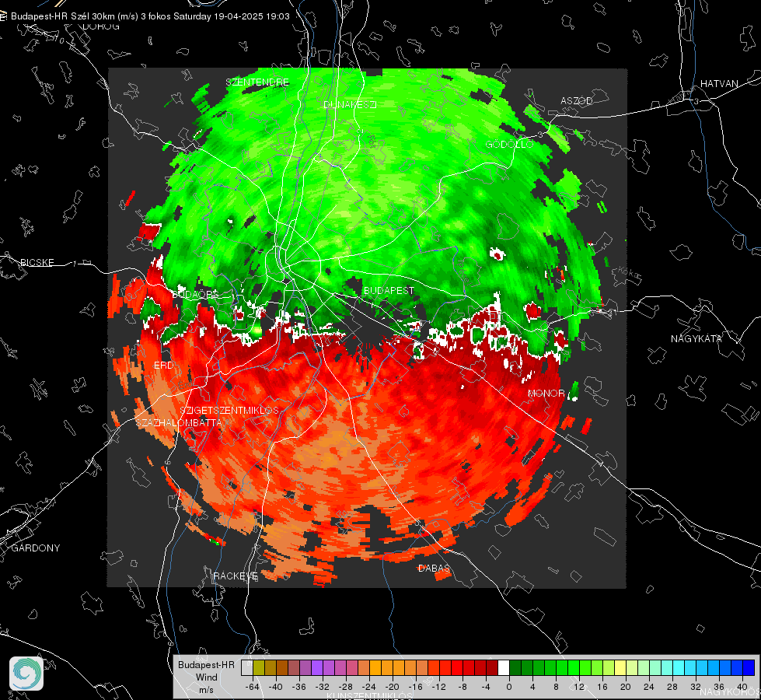Click the DABAS city label
761x700 pixels.
[x=435, y=568]
